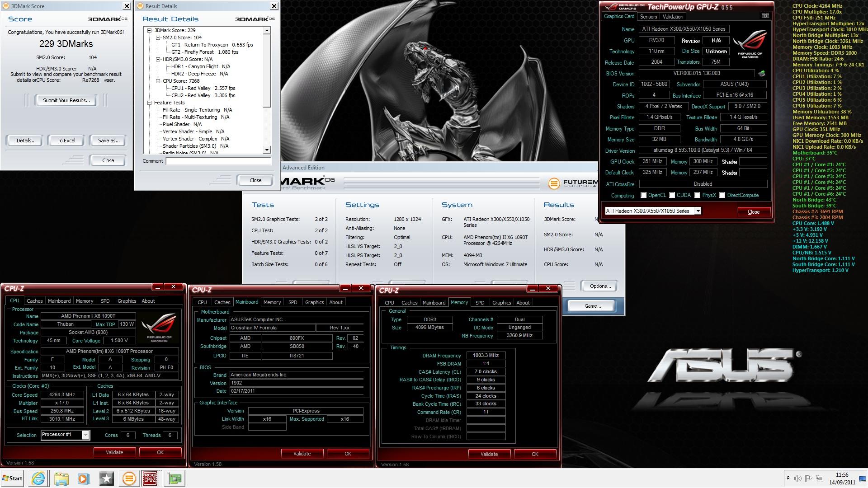Click the Mainboard tab in Memory CPU-Z window
Image resolution: width=868 pixels, height=488 pixels.
(434, 303)
